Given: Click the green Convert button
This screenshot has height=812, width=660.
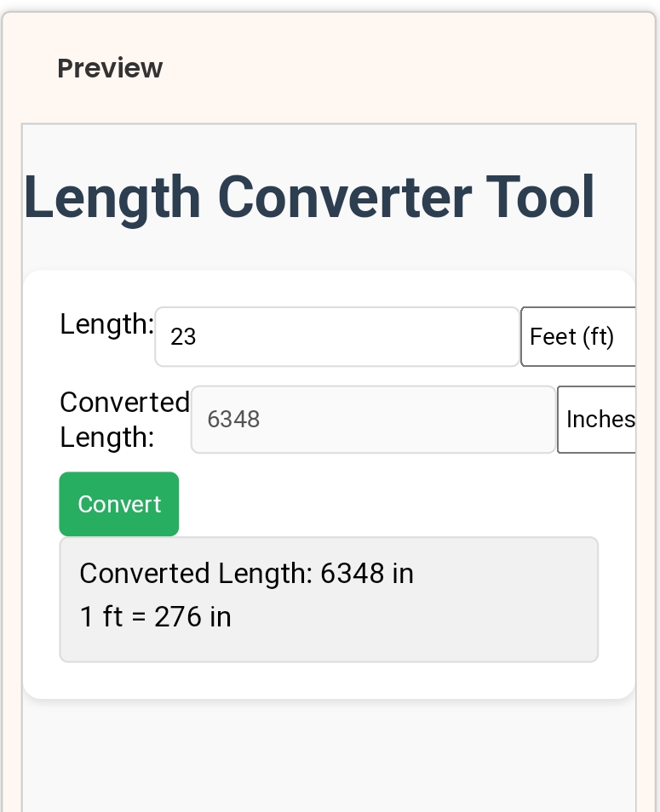Looking at the screenshot, I should point(119,504).
